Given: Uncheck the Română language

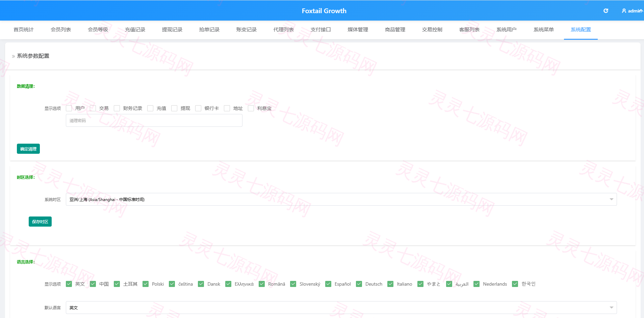Looking at the screenshot, I should (262, 284).
